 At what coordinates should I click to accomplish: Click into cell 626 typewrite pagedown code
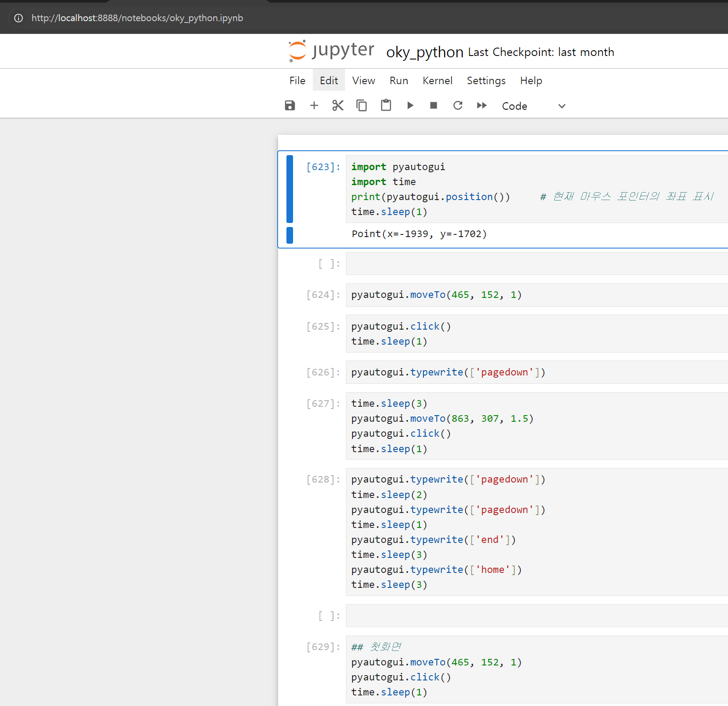[448, 372]
